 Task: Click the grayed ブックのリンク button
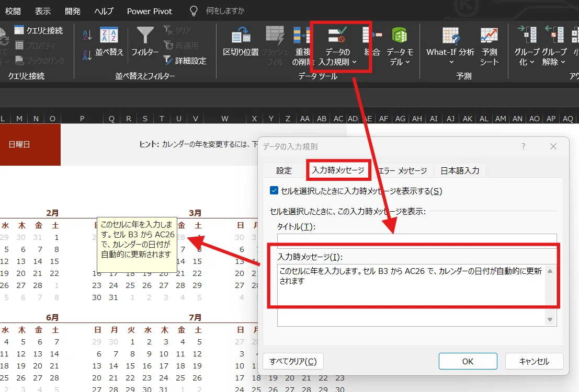[40, 61]
